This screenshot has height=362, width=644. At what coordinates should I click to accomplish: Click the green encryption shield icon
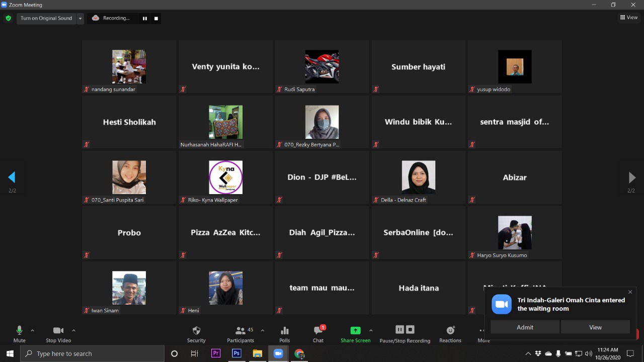click(x=8, y=18)
